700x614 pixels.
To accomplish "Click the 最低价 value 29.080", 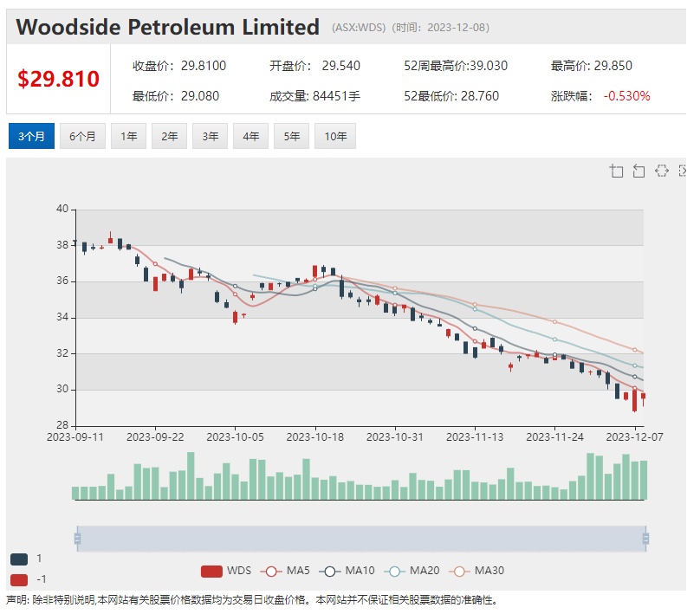I will click(200, 96).
